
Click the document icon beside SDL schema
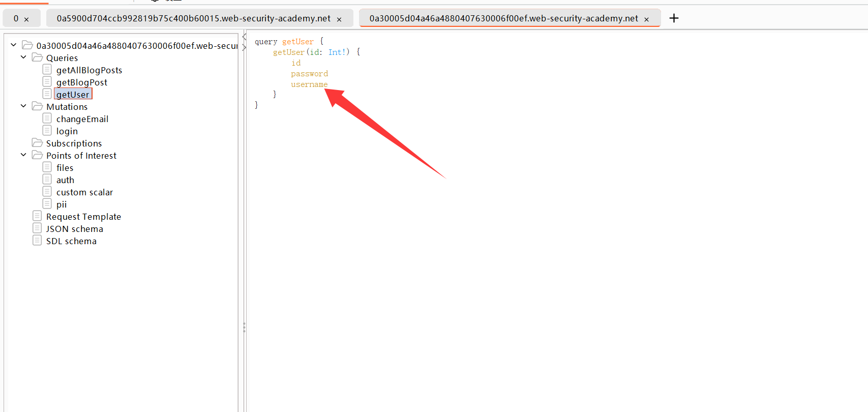(37, 241)
